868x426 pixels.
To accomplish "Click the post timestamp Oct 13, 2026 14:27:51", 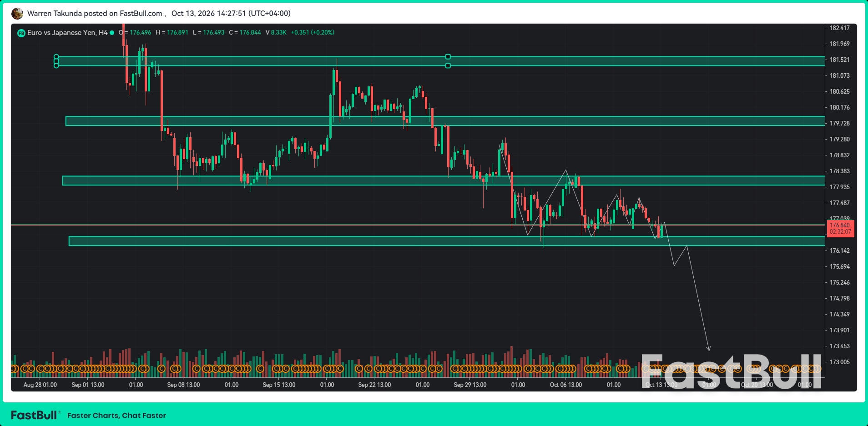I will (209, 14).
